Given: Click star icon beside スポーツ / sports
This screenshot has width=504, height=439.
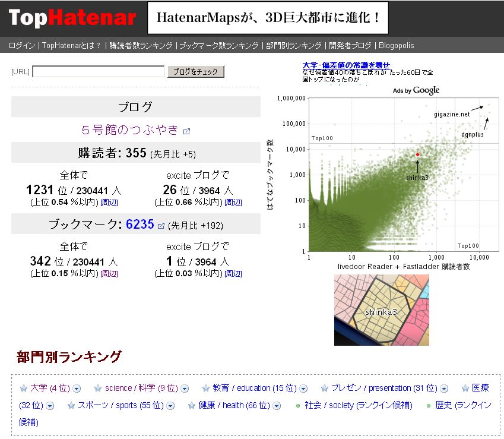Looking at the screenshot, I should 71,406.
